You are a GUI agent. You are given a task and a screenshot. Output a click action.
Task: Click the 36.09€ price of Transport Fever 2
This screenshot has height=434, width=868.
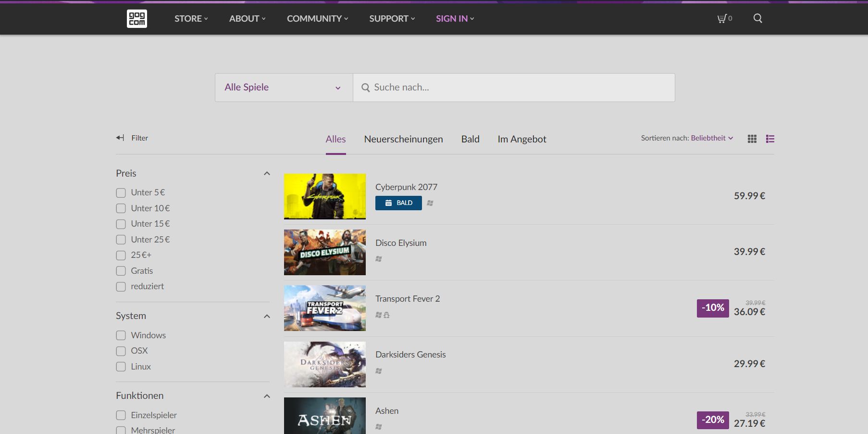[749, 312]
